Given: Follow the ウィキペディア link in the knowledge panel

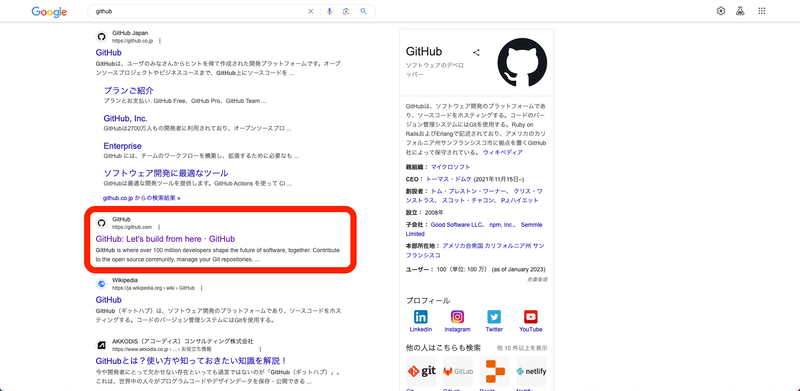Looking at the screenshot, I should pyautogui.click(x=503, y=152).
